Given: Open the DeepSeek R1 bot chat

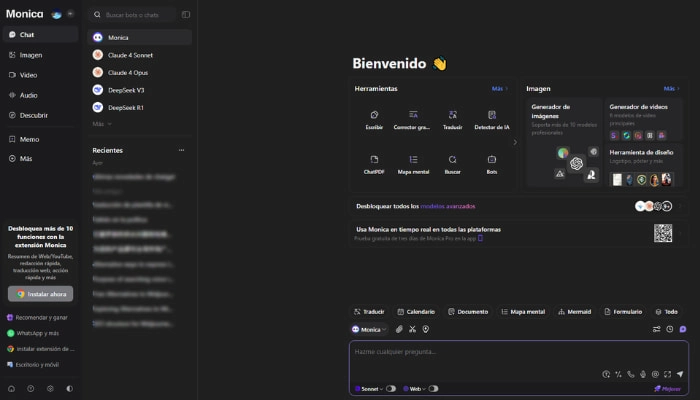Looking at the screenshot, I should [140, 107].
